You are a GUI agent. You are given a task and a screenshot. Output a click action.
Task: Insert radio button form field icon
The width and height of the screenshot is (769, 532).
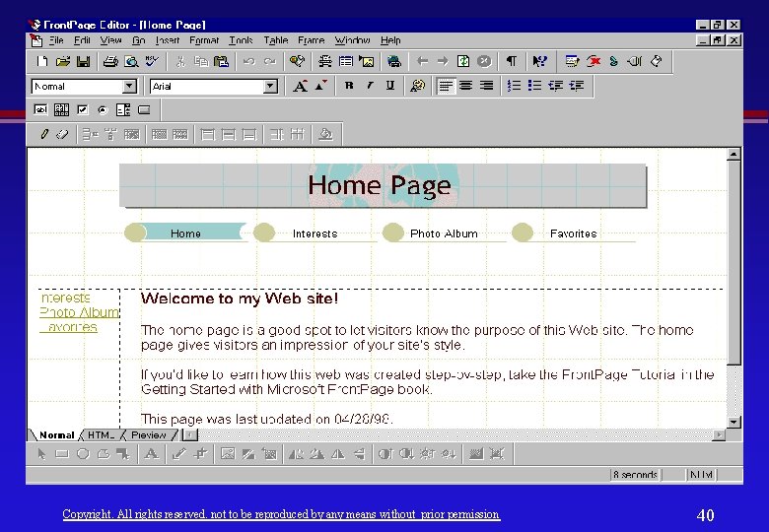click(x=103, y=109)
